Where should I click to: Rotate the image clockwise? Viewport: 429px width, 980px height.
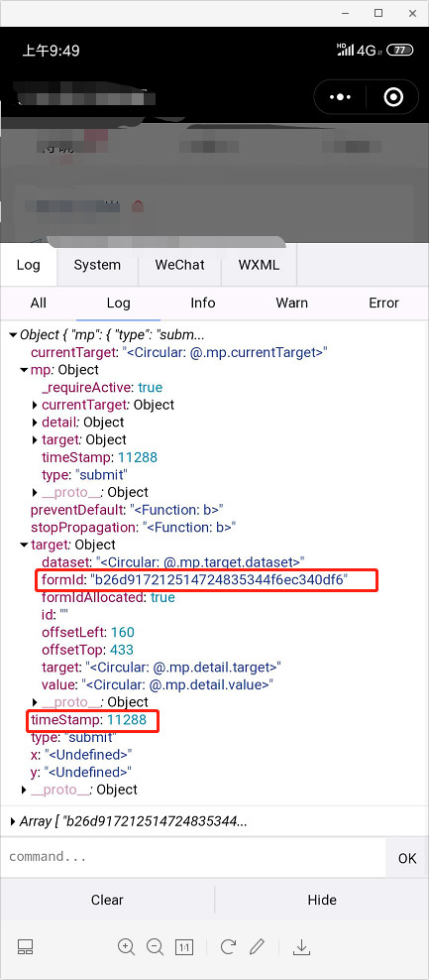(x=228, y=947)
